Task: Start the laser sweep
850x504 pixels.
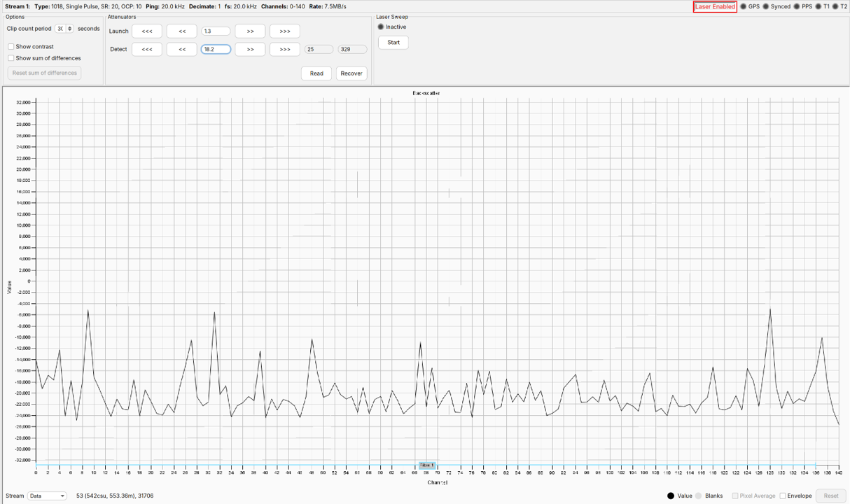Action: (393, 42)
